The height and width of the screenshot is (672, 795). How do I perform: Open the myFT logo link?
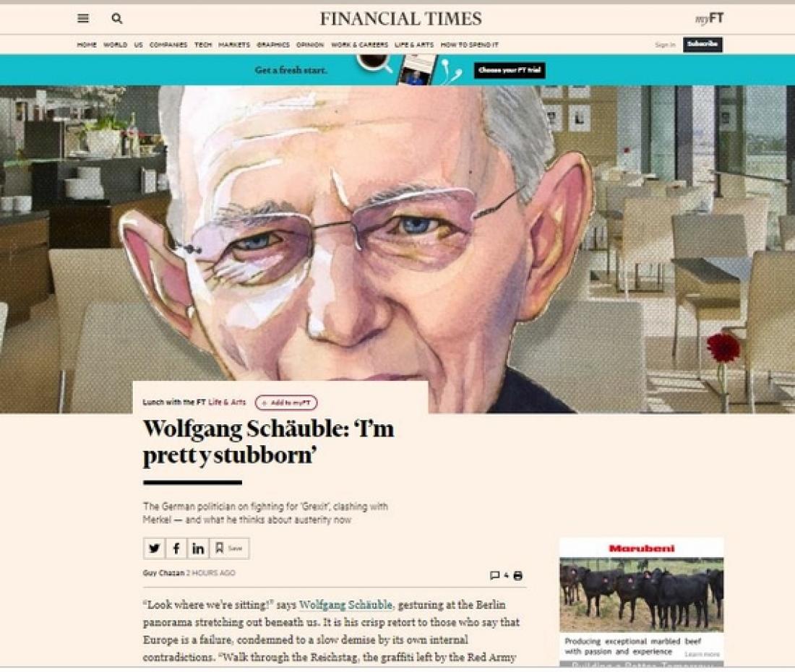coord(709,18)
